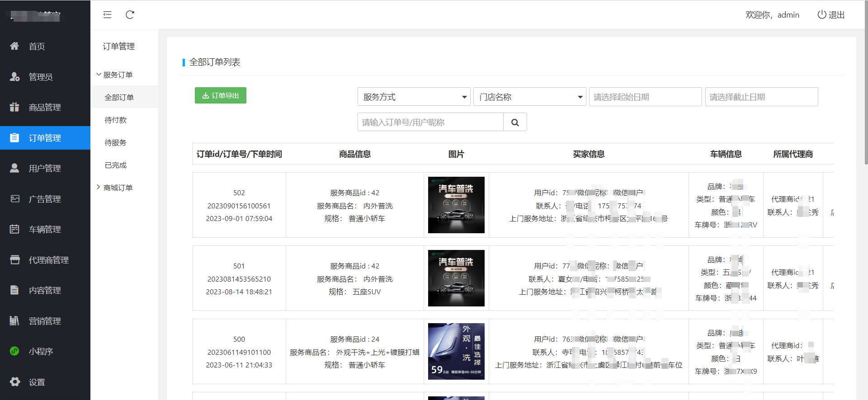Click the 订单管理 sub-panel title

click(119, 46)
